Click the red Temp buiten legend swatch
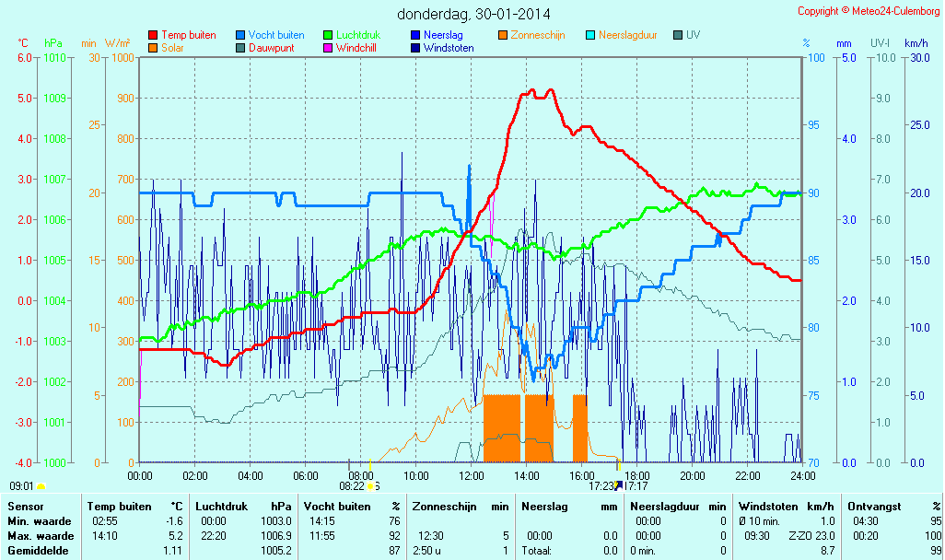The height and width of the screenshot is (560, 945). [x=153, y=36]
